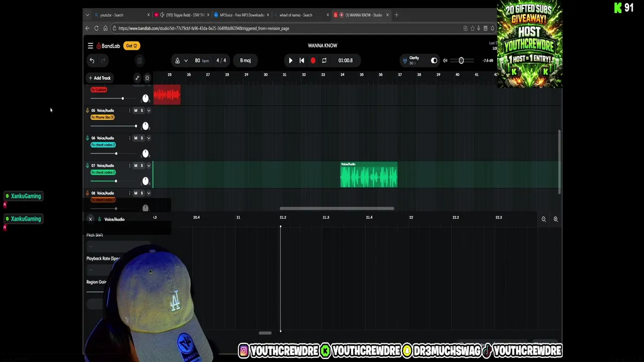
Task: Mute track 08 with the M button
Action: point(135,193)
